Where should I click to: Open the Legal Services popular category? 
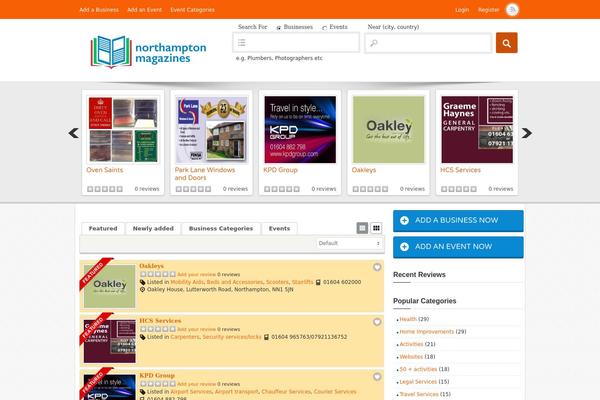[418, 382]
